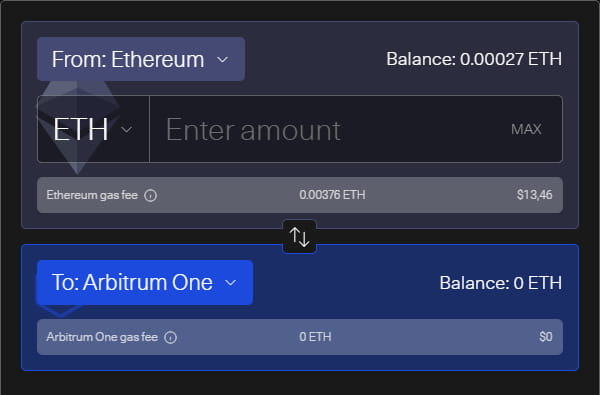Click the chevron next to To: Arbitrum One
This screenshot has width=600, height=395.
coord(230,283)
